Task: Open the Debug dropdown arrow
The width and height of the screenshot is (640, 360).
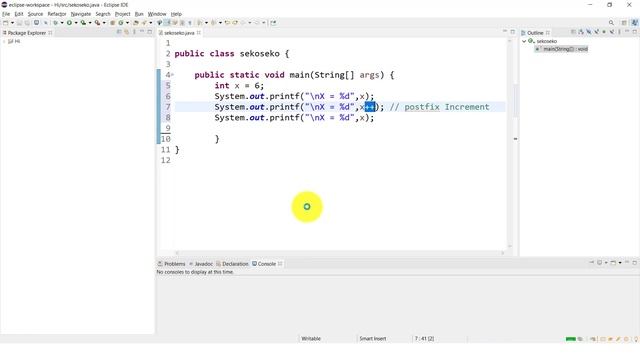Action: (62, 23)
